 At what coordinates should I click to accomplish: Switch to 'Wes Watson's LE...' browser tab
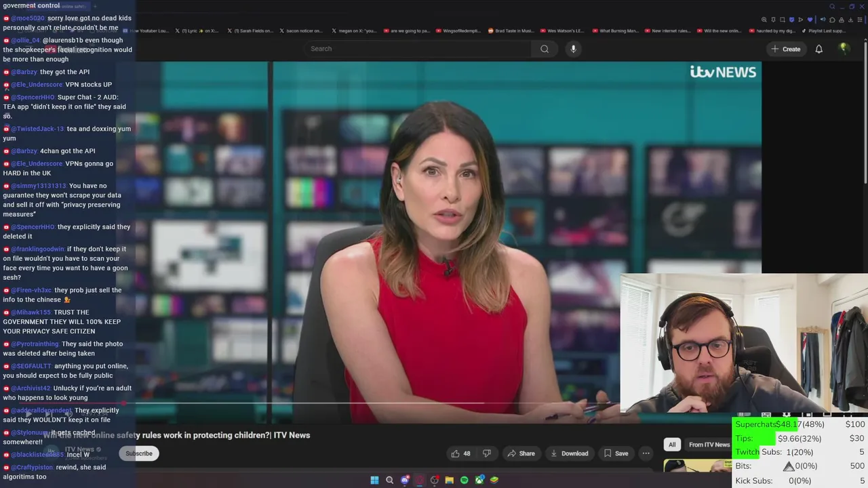tap(562, 30)
